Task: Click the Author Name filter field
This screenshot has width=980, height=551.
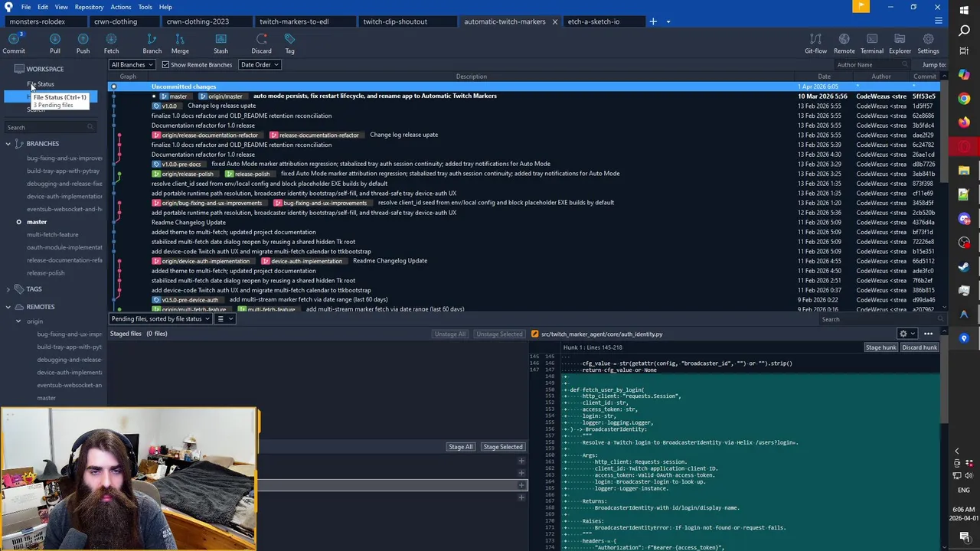Action: coord(871,65)
